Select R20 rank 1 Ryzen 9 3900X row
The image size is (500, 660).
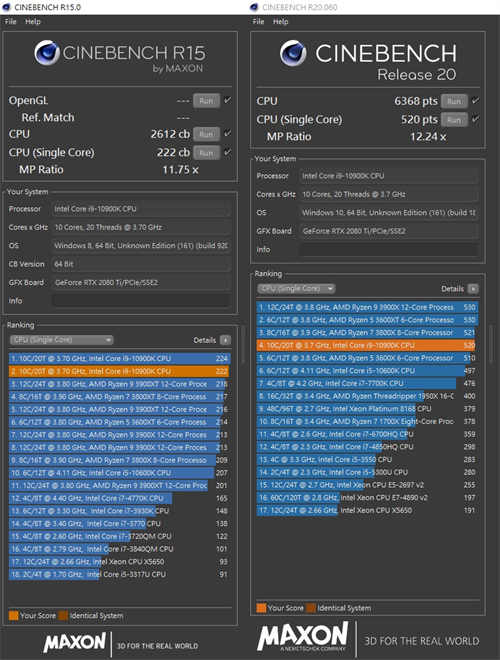tap(367, 307)
